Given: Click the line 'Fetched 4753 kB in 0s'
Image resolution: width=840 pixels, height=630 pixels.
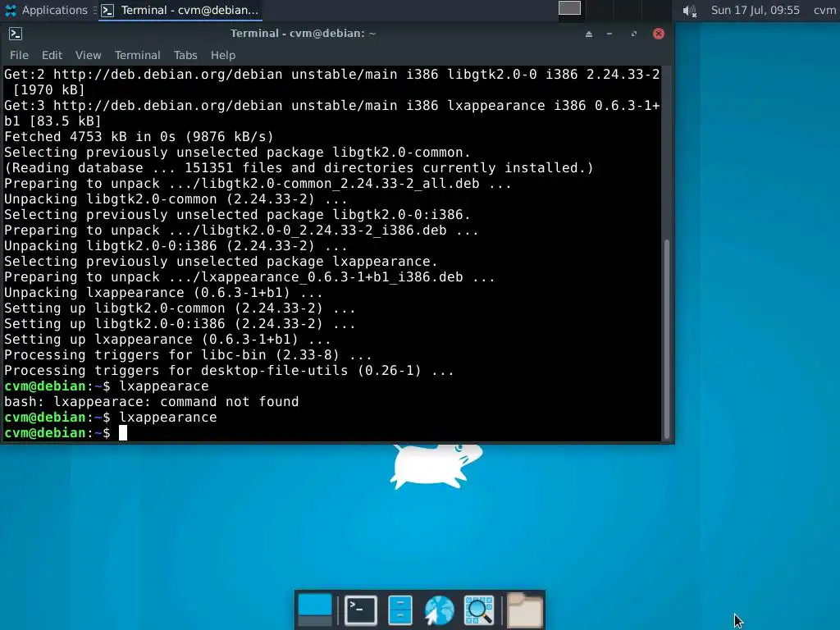Looking at the screenshot, I should 139,137.
